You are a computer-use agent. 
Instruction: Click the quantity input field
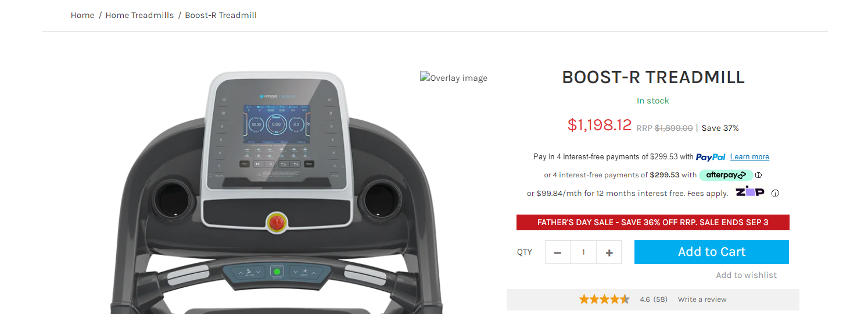pyautogui.click(x=583, y=252)
